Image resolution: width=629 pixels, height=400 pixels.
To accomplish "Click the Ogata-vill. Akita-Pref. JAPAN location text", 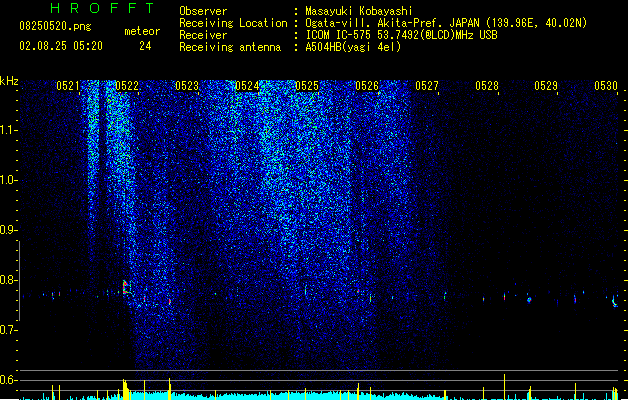I will click(446, 23).
